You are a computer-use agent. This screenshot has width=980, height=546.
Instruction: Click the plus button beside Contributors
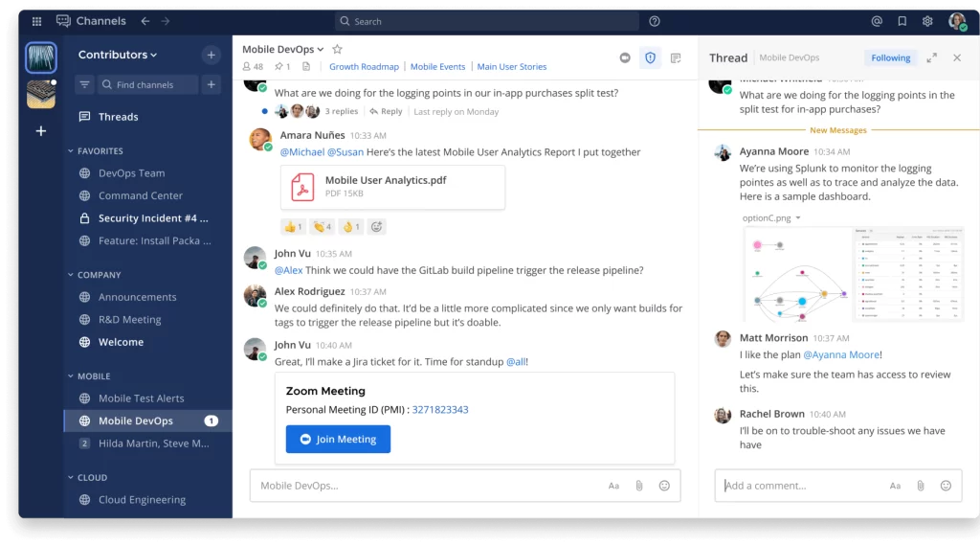pos(212,55)
